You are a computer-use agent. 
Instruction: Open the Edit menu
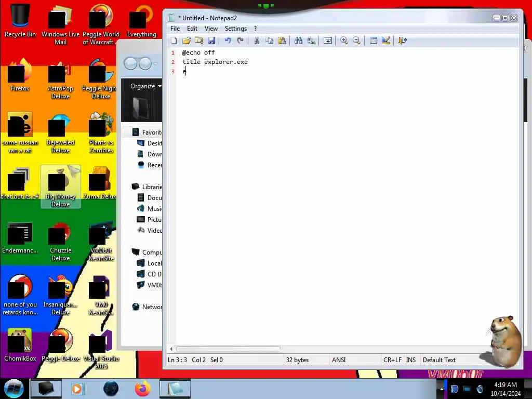(192, 29)
